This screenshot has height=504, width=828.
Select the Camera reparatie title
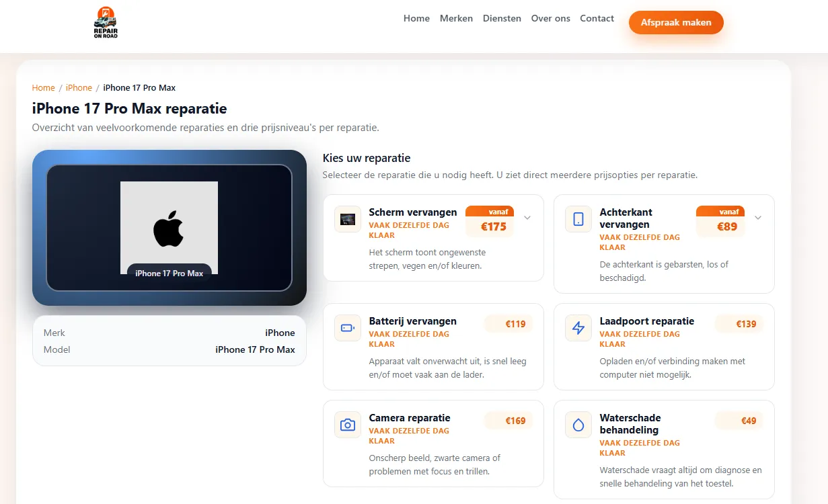click(410, 418)
